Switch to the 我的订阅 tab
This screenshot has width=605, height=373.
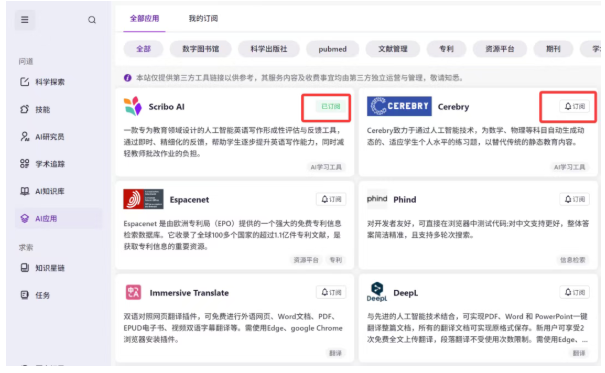pos(203,19)
